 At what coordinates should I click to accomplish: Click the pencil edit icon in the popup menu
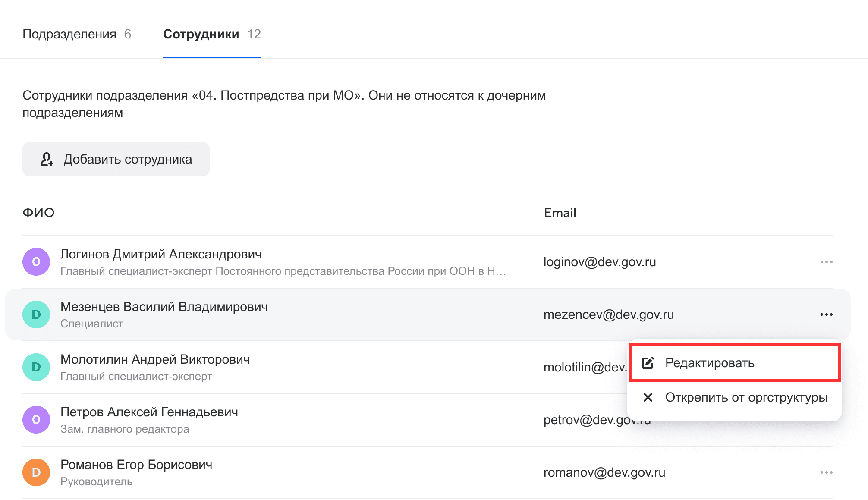[648, 363]
